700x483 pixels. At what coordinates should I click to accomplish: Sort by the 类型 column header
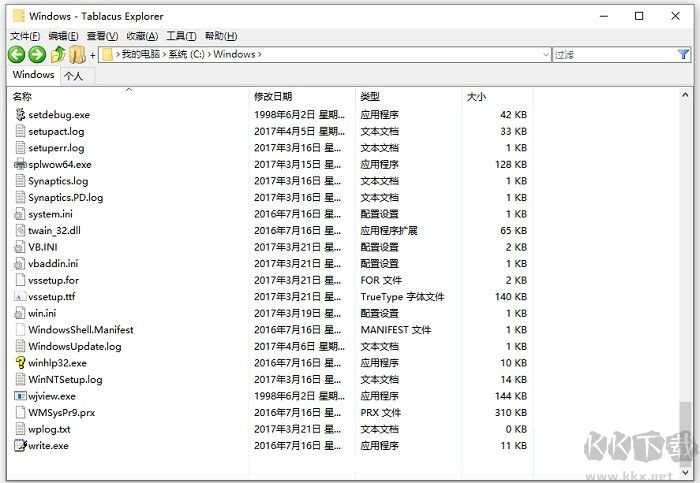click(x=408, y=96)
